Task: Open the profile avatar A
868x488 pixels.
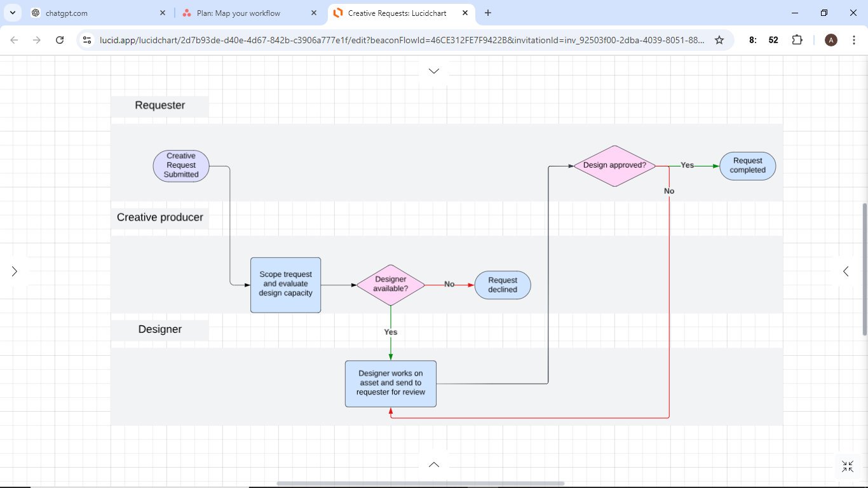Action: 831,40
